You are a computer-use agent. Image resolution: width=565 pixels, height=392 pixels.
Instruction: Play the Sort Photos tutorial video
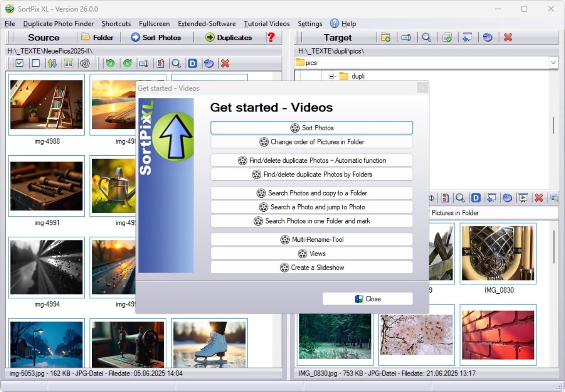pyautogui.click(x=312, y=128)
